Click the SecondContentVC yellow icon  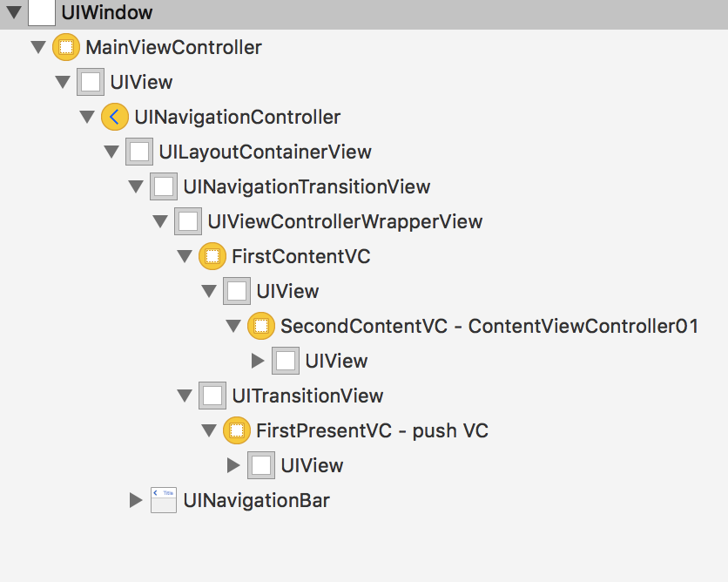point(262,326)
